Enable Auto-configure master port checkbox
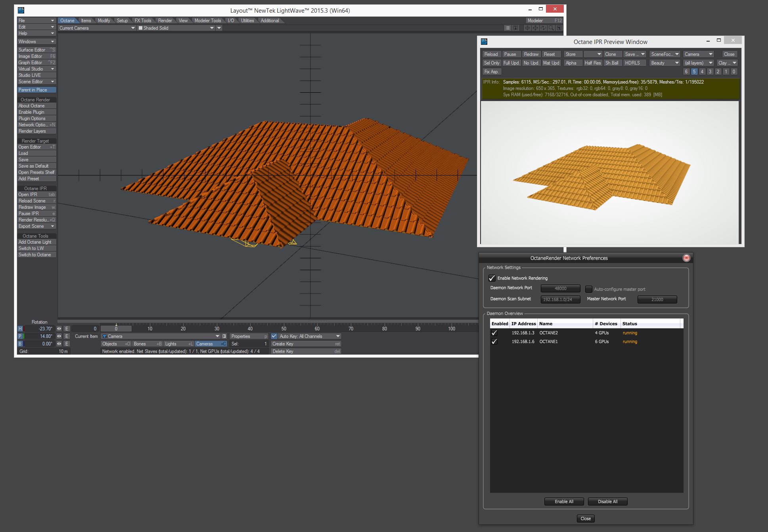768x532 pixels. [x=589, y=289]
